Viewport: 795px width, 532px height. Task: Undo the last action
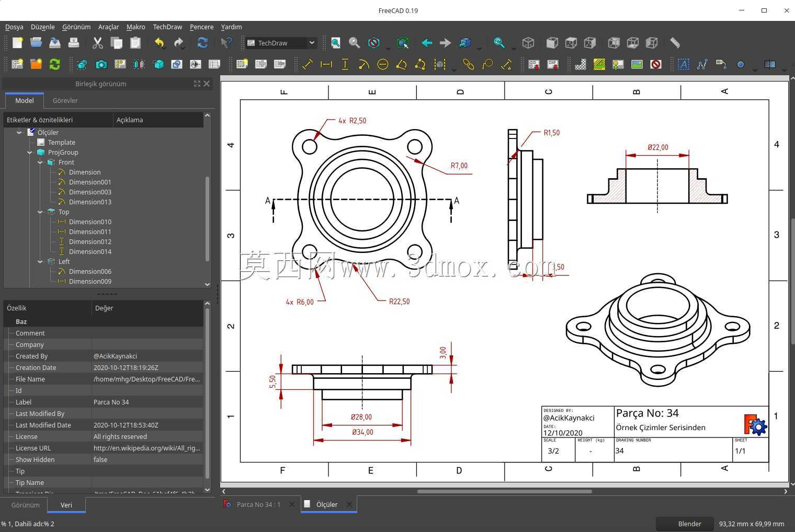tap(160, 43)
